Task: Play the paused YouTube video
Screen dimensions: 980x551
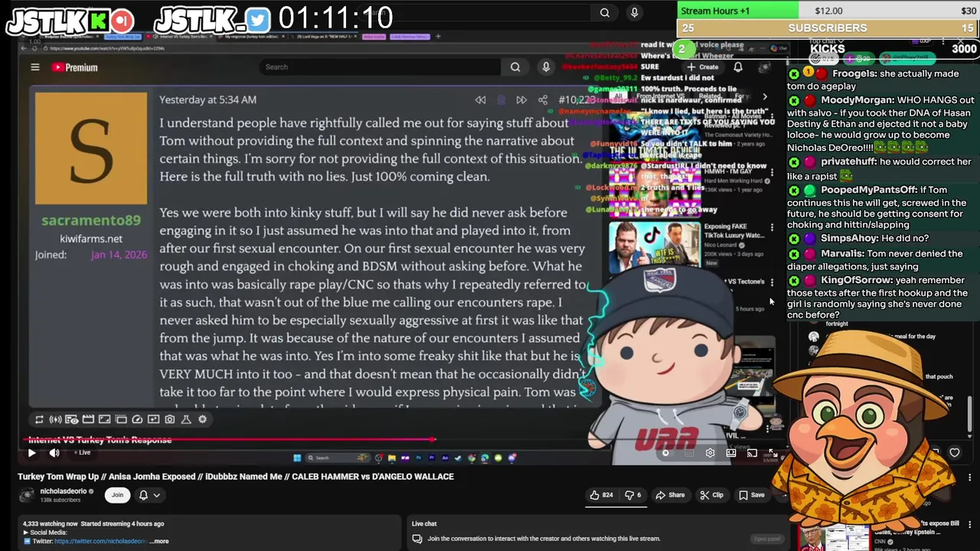Action: 31,453
